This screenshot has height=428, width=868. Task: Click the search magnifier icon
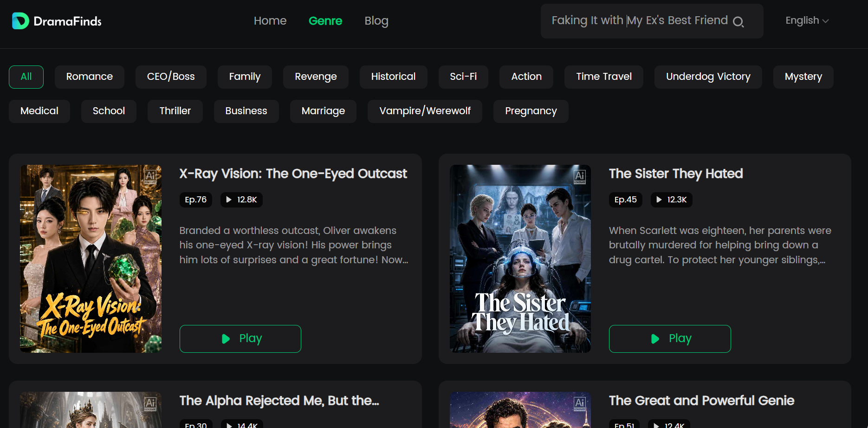pos(738,21)
